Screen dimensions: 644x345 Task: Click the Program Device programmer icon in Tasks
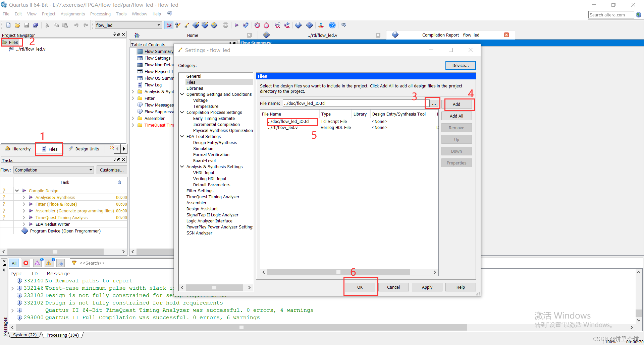point(25,231)
